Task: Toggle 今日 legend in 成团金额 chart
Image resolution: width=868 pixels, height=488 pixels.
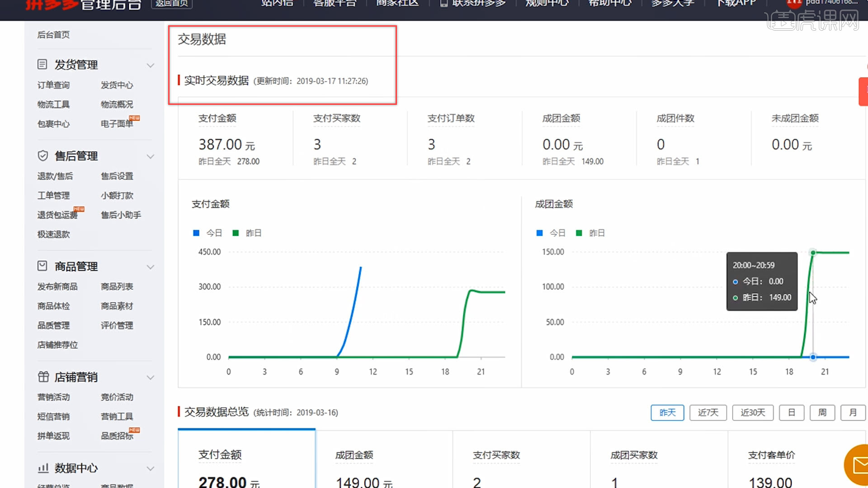Action: coord(551,233)
